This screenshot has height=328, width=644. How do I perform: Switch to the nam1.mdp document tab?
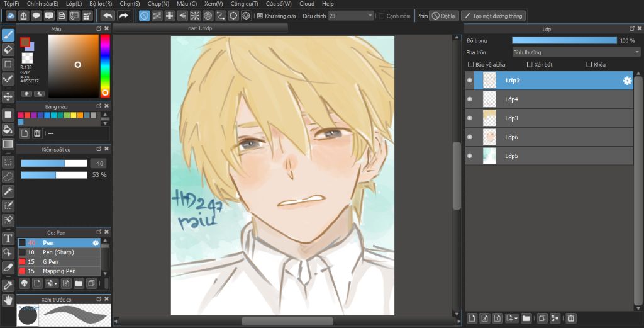click(200, 28)
